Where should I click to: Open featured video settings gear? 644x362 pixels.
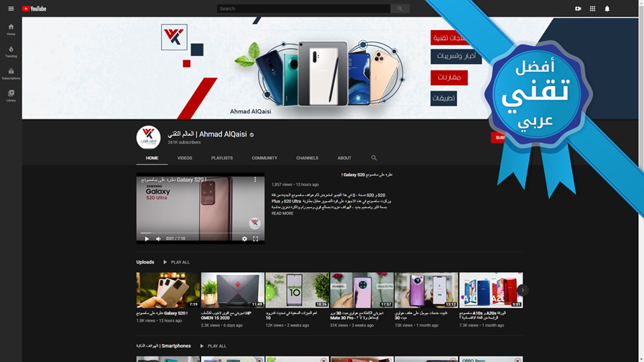pos(244,238)
